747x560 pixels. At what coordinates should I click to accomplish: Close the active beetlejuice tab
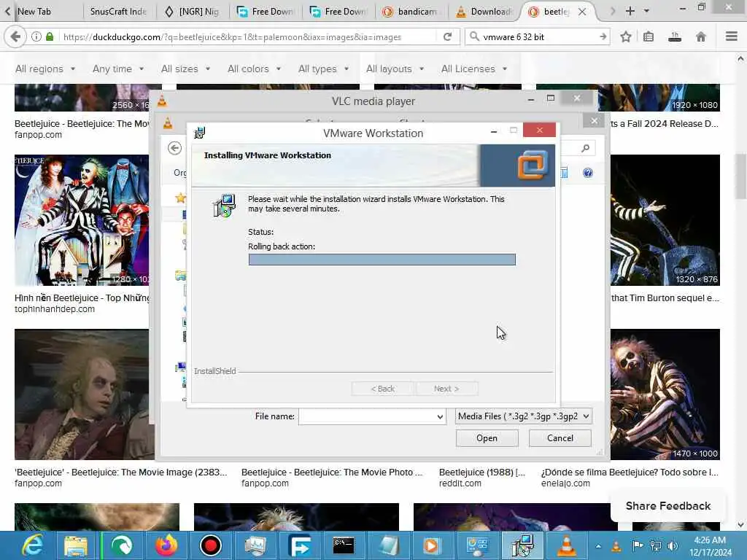tap(582, 12)
